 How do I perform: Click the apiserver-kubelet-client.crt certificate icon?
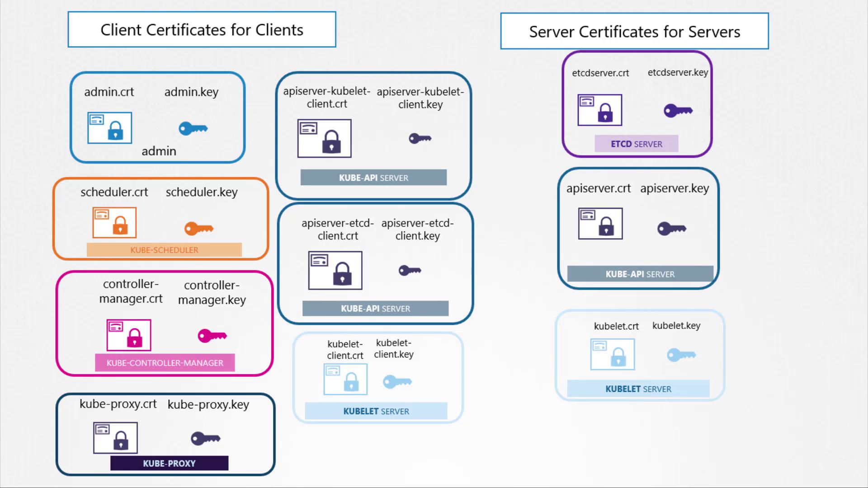[324, 138]
